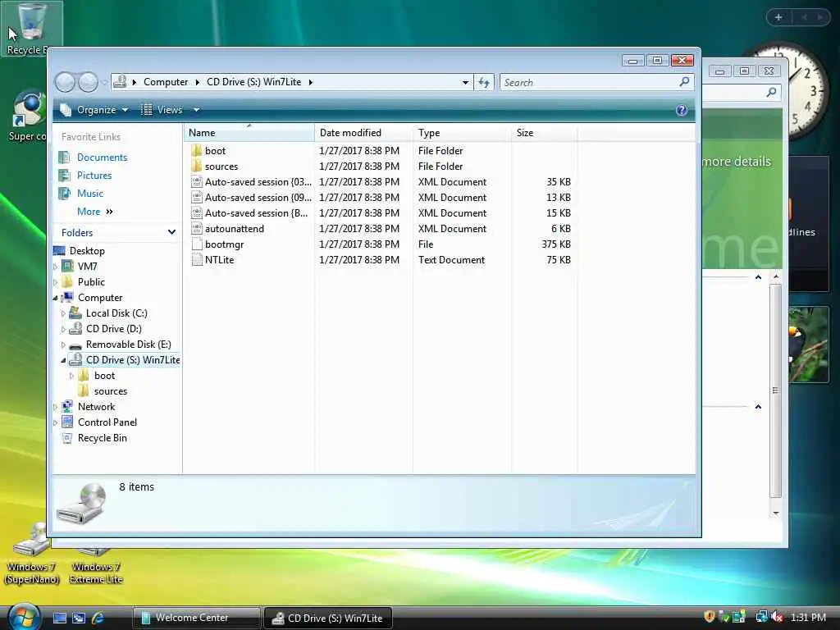840x630 pixels.
Task: Click the security shield tray icon
Action: [x=710, y=617]
